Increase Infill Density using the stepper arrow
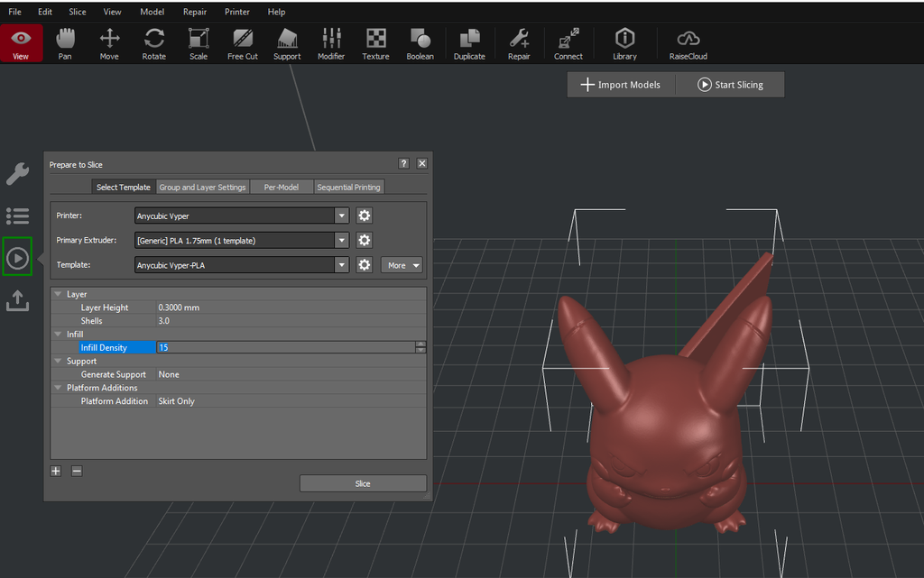 [420, 344]
